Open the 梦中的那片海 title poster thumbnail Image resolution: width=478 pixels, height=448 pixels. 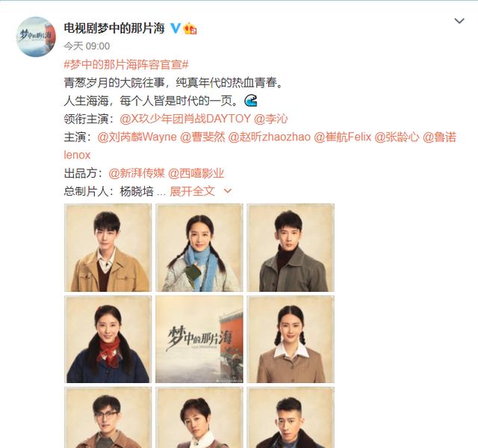click(199, 339)
